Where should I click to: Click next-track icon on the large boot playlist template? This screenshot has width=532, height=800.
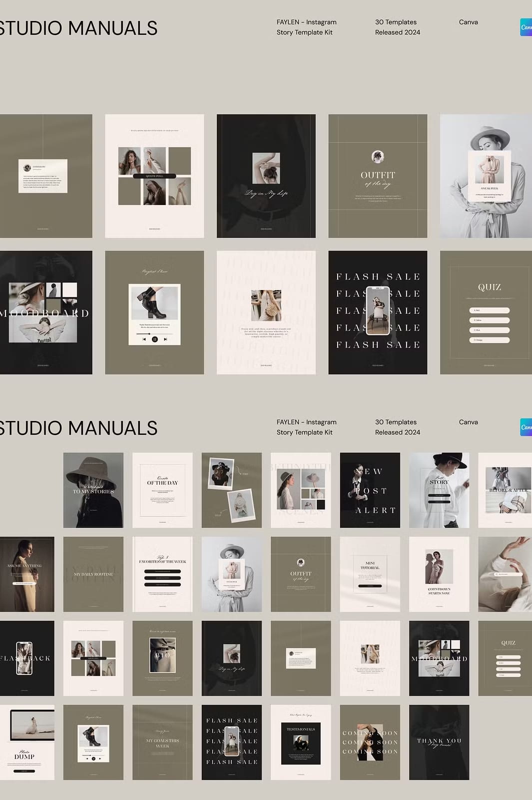pyautogui.click(x=165, y=339)
